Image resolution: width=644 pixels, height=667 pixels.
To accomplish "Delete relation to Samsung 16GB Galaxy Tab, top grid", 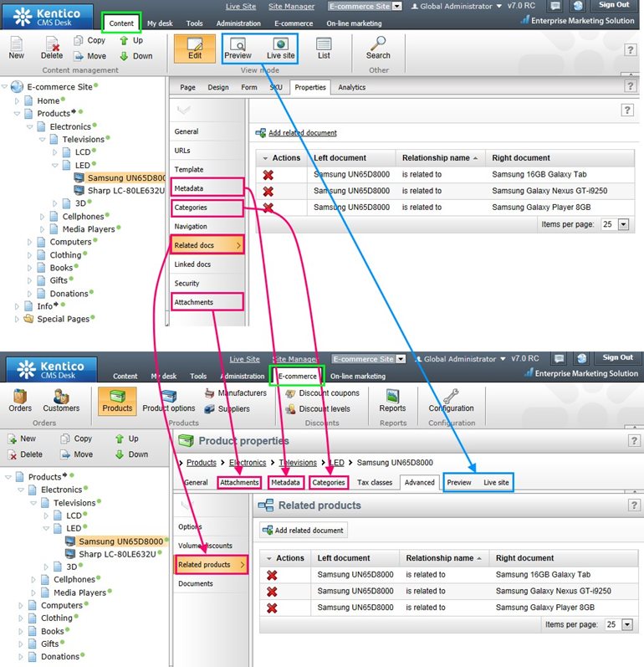I will coord(268,175).
